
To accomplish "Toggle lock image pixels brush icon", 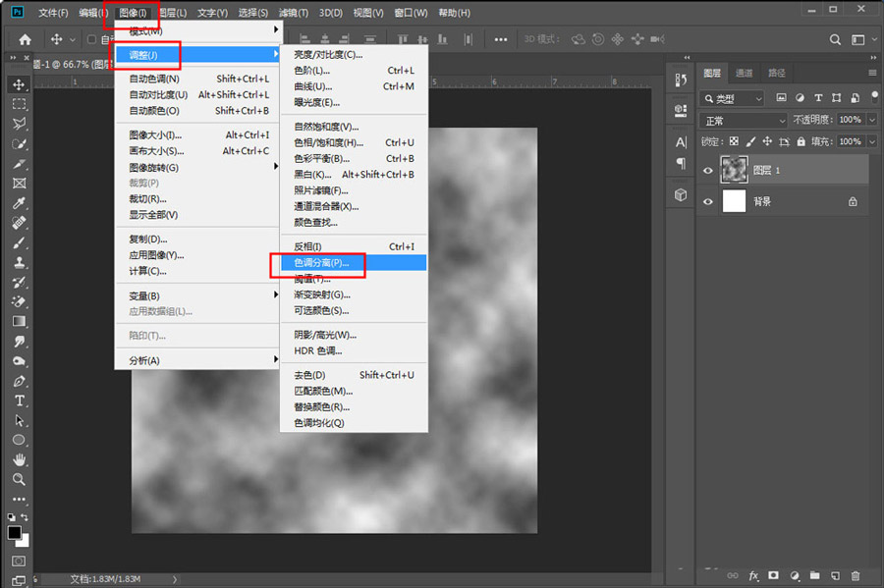I will click(x=750, y=141).
